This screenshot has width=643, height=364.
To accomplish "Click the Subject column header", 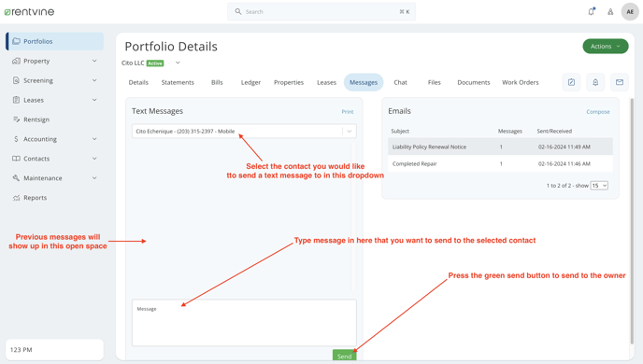I will (400, 131).
